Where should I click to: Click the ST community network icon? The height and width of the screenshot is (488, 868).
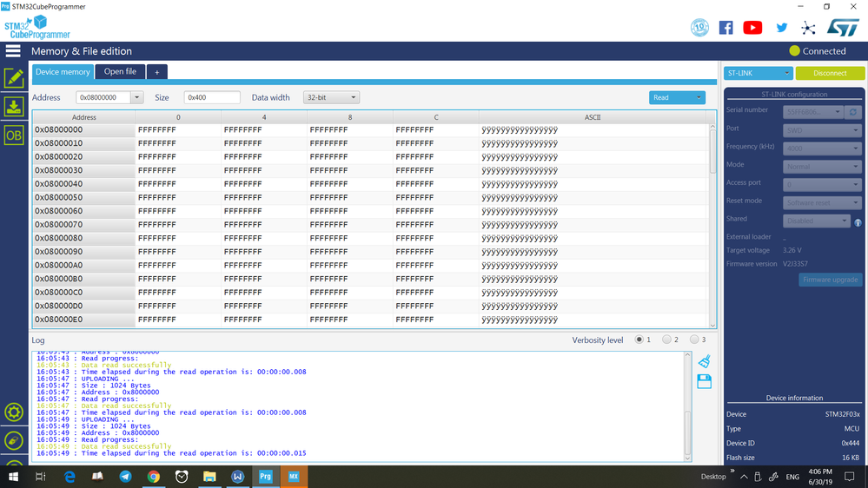(808, 28)
